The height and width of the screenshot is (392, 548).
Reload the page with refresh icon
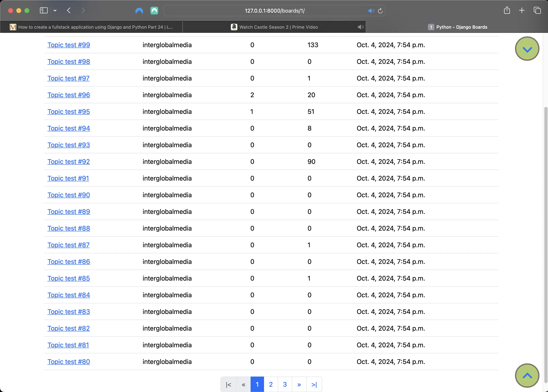[380, 11]
